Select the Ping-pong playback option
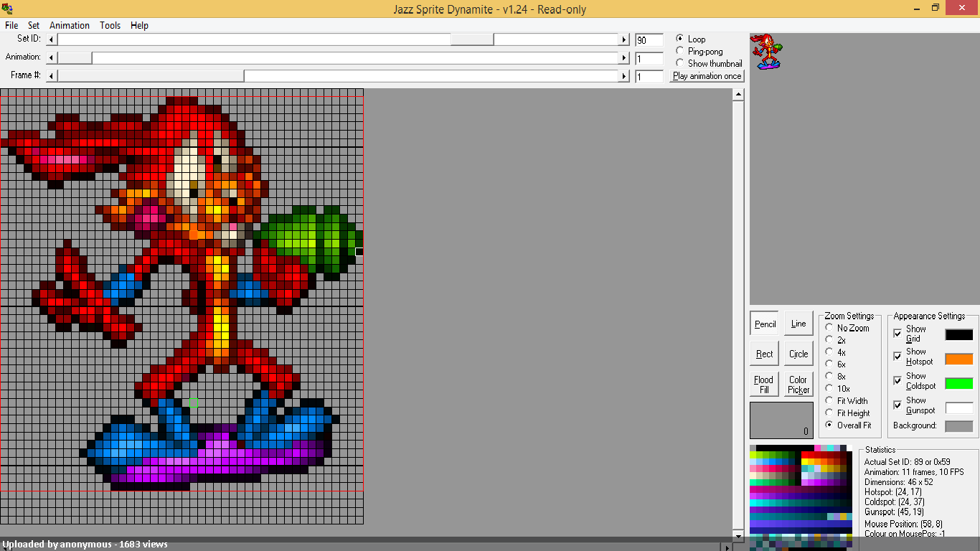 (680, 51)
